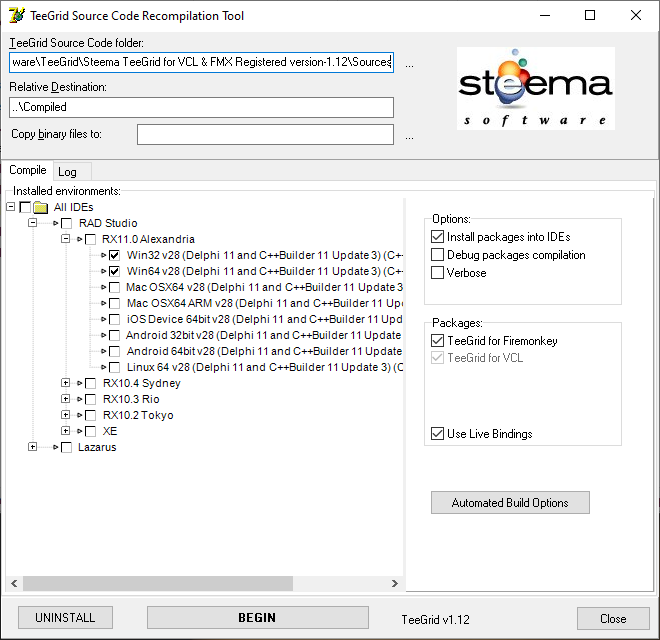Browse for Copy binary files destination

[409, 137]
